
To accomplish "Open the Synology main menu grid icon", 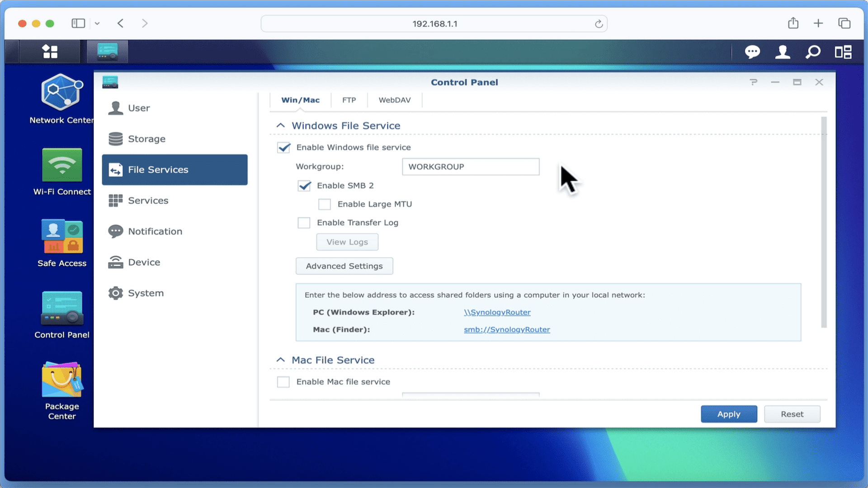I will [50, 52].
